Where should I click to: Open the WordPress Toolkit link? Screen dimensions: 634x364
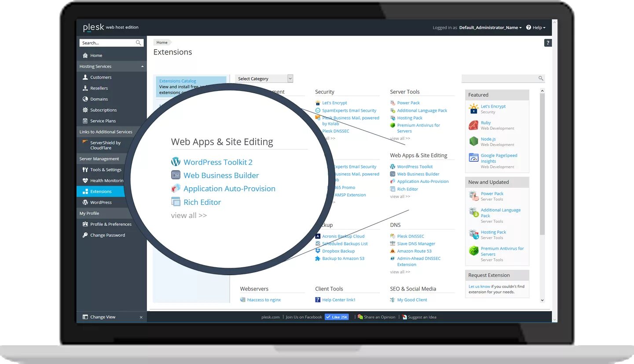pos(415,167)
